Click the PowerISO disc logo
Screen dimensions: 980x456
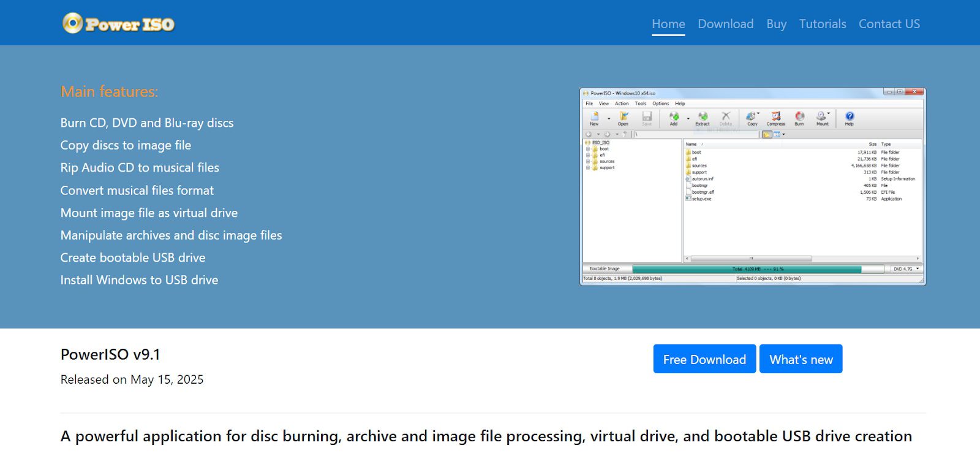(73, 23)
